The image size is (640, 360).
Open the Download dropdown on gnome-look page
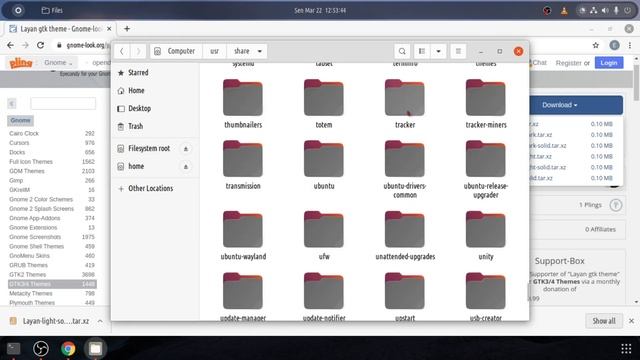click(x=576, y=105)
